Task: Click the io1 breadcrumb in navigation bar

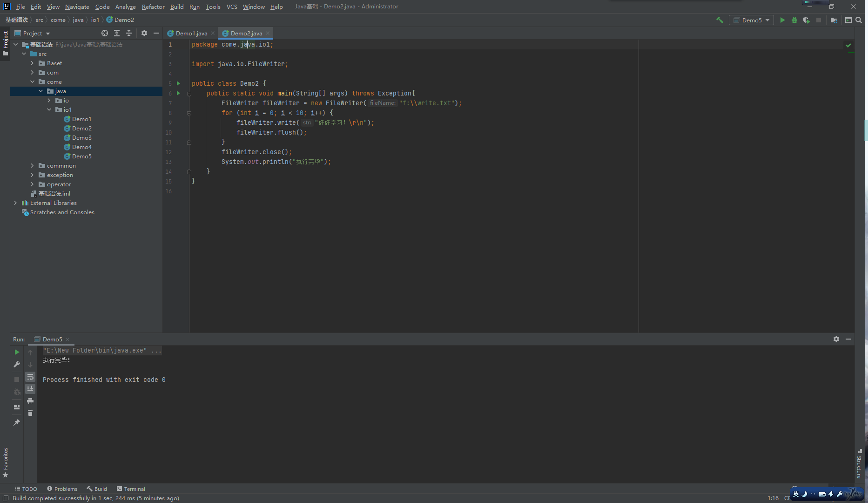Action: [95, 20]
